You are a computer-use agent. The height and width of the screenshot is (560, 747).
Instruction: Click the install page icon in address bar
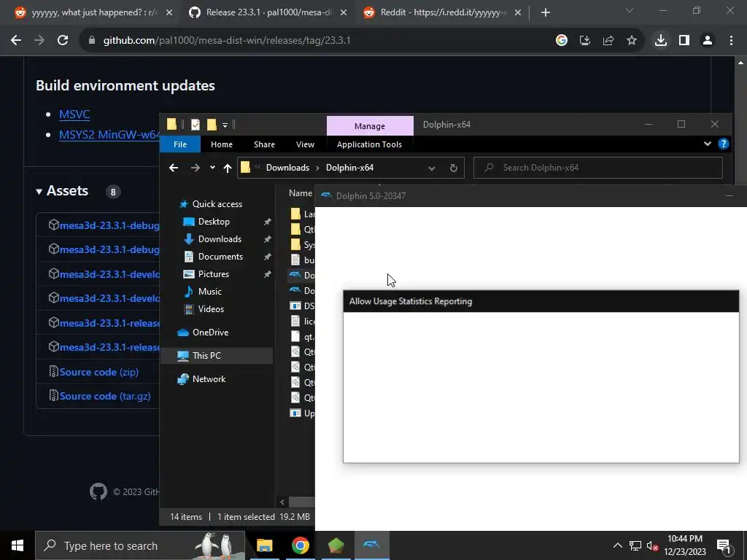pyautogui.click(x=585, y=41)
